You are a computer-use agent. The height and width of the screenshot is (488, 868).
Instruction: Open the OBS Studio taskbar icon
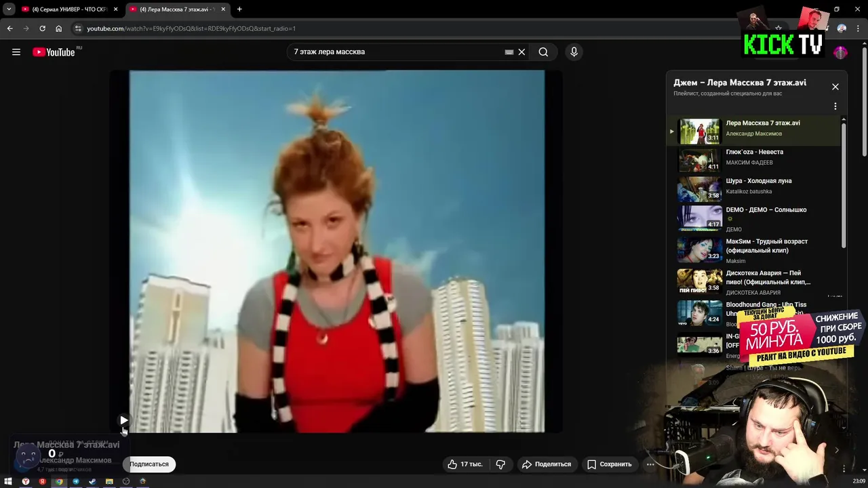point(125,482)
